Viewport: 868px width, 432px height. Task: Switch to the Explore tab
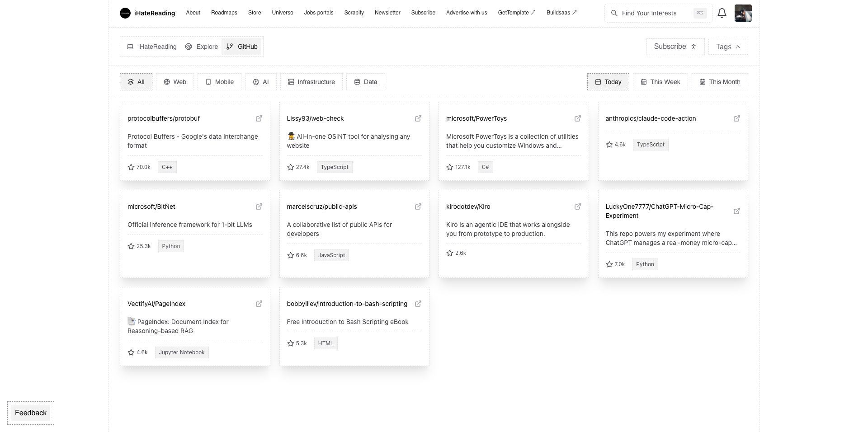point(202,47)
